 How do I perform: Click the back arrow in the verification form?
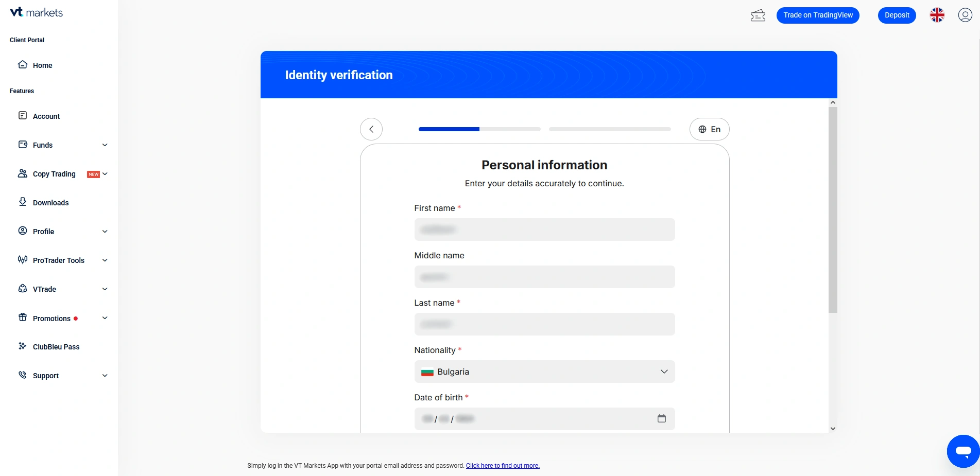[x=371, y=129]
